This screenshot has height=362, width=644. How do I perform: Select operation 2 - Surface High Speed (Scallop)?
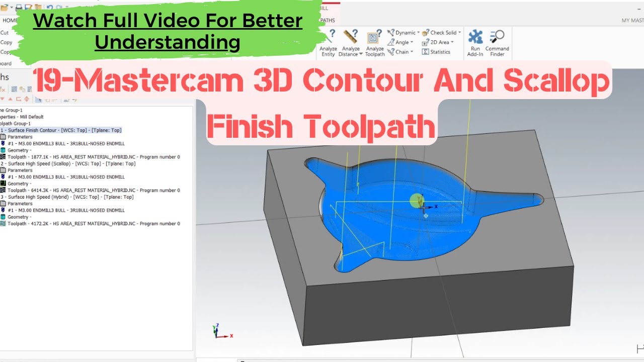[68, 163]
